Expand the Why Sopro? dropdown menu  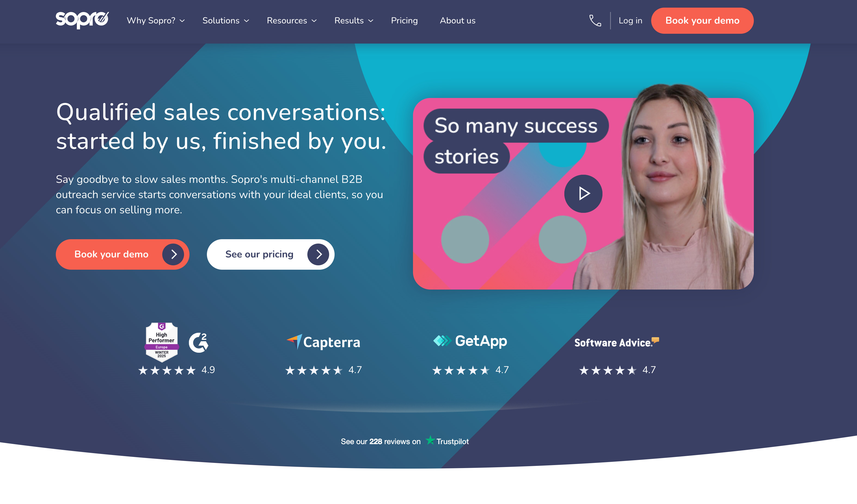(x=156, y=21)
